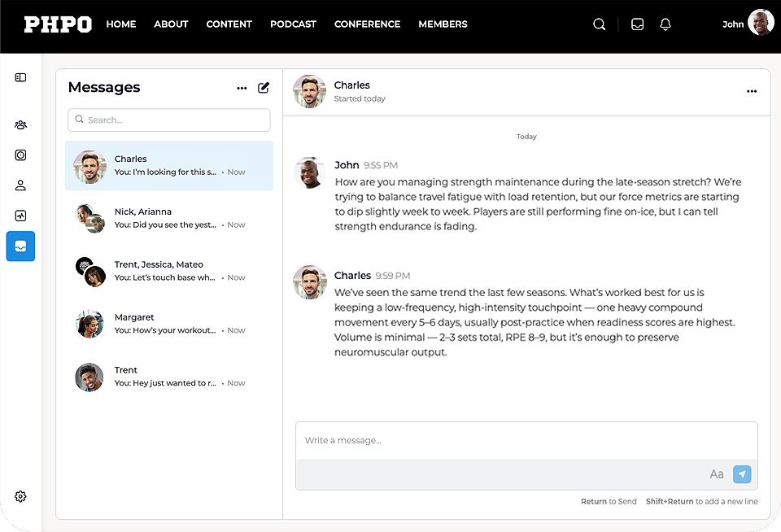The width and height of the screenshot is (781, 532).
Task: Select the Nick, Arianna group conversation
Action: [169, 218]
